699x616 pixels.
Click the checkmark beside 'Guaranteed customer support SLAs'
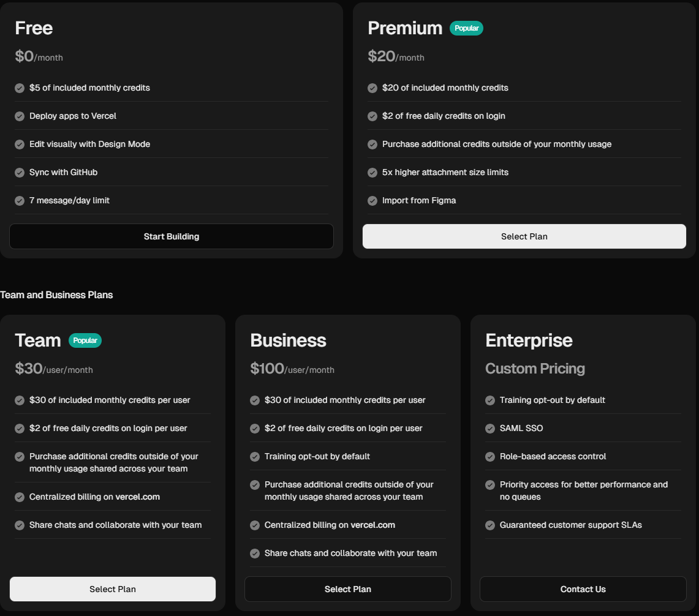click(x=490, y=525)
